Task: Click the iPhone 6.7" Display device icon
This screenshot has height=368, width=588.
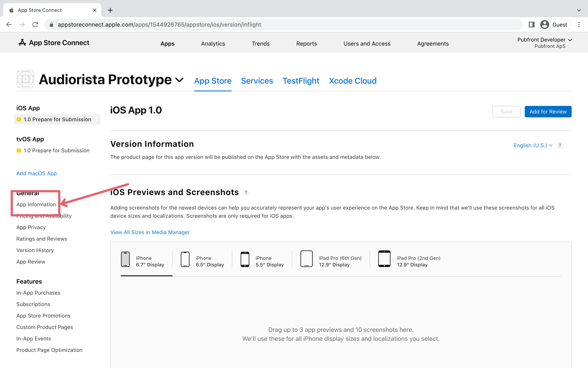Action: (x=125, y=259)
